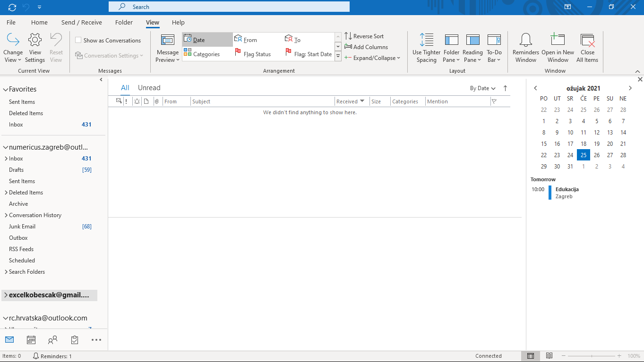
Task: Switch to the Calendar view icon
Action: [31, 339]
